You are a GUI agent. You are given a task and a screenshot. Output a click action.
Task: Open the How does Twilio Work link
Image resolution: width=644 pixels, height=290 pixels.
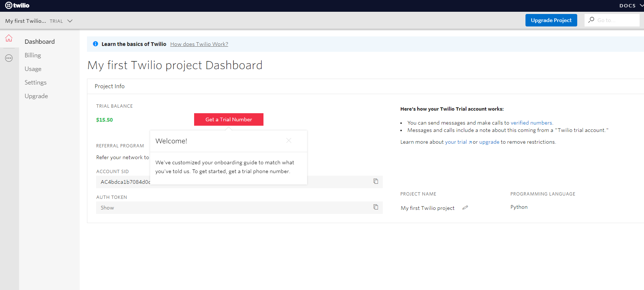(x=199, y=44)
